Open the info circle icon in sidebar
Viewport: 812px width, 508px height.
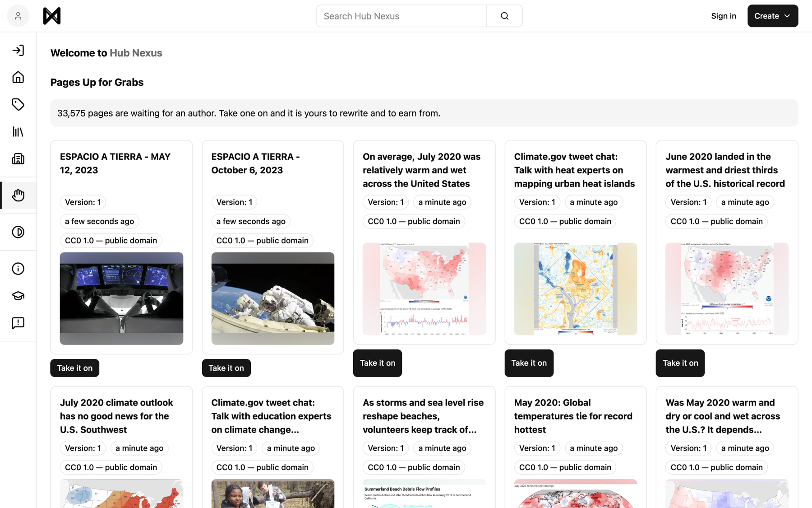click(x=18, y=269)
